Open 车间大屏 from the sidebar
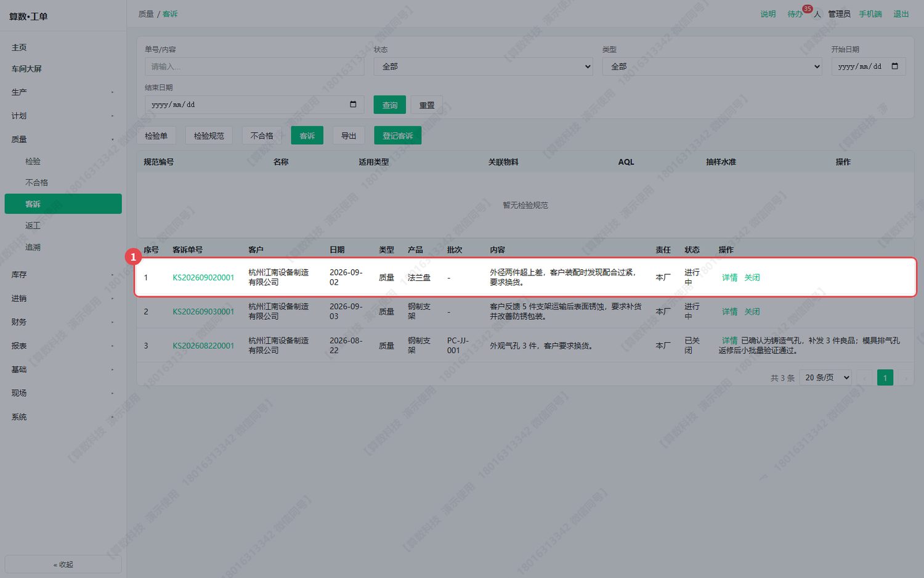 click(63, 69)
